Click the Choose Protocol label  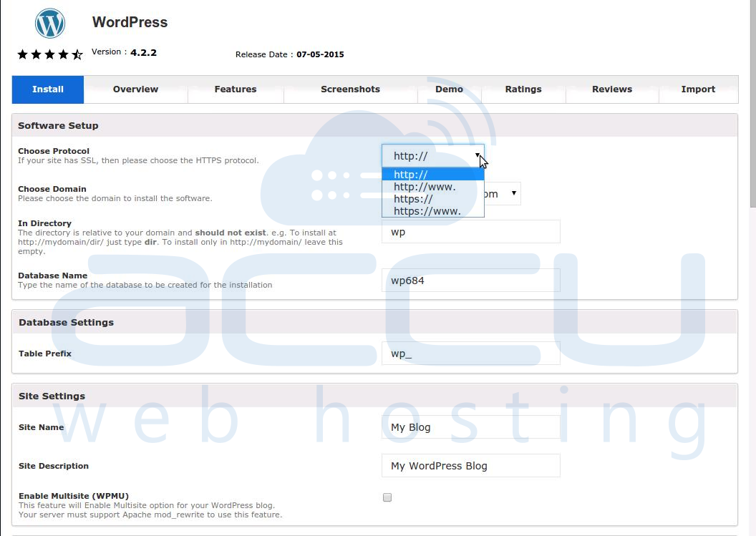tap(54, 151)
